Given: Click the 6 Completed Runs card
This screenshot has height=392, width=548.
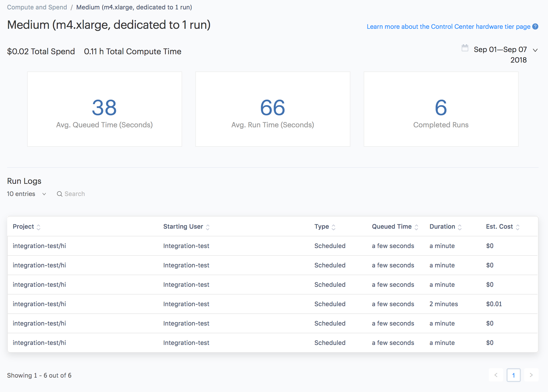Looking at the screenshot, I should [x=441, y=109].
